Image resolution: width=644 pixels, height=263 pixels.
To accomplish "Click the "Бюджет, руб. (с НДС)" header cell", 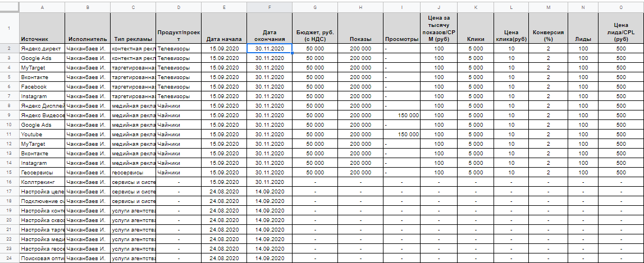I will click(x=314, y=28).
